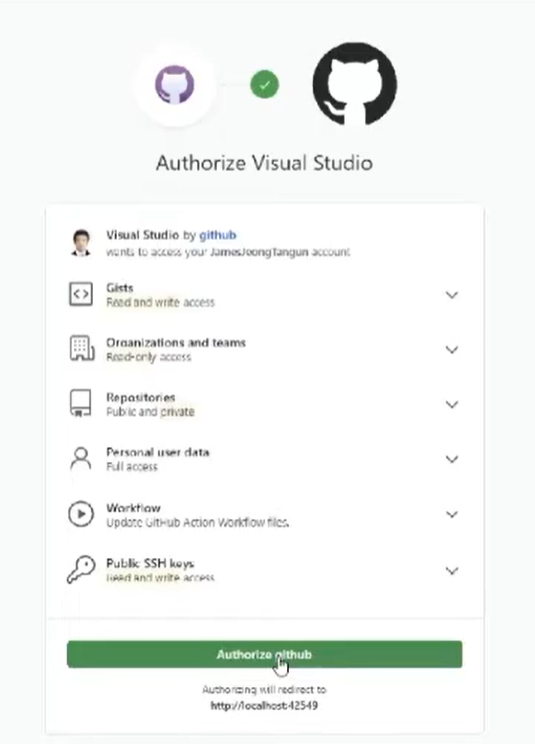Click the Public and private description text
The width and height of the screenshot is (535, 744).
150,411
